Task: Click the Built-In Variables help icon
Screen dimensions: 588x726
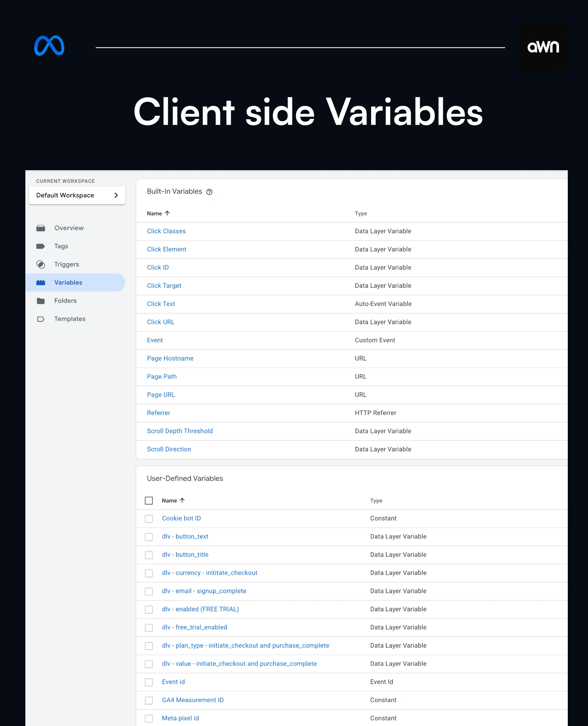Action: (x=209, y=192)
